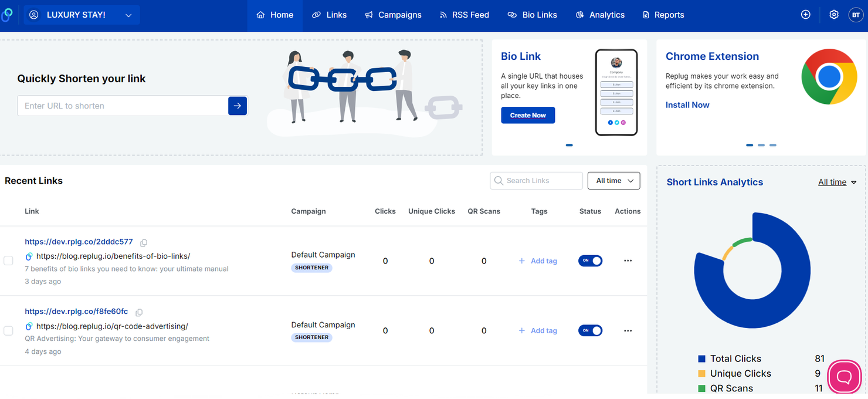Click the plus create-new icon in header
The width and height of the screenshot is (868, 399).
[x=806, y=15]
